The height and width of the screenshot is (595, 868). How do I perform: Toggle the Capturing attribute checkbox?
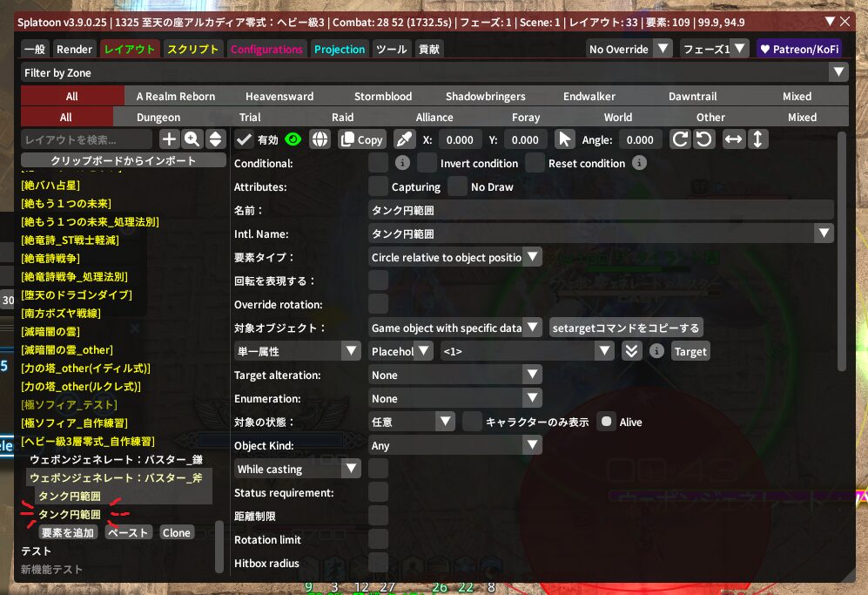tap(378, 186)
